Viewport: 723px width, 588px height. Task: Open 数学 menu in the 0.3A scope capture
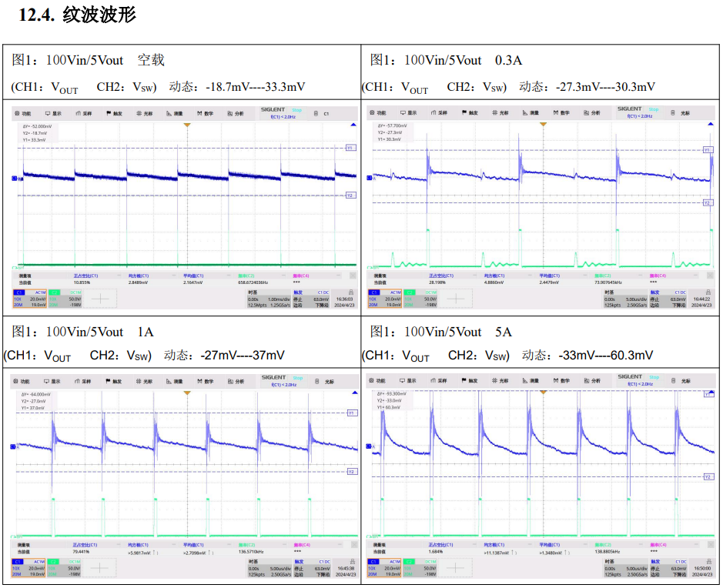[561, 113]
